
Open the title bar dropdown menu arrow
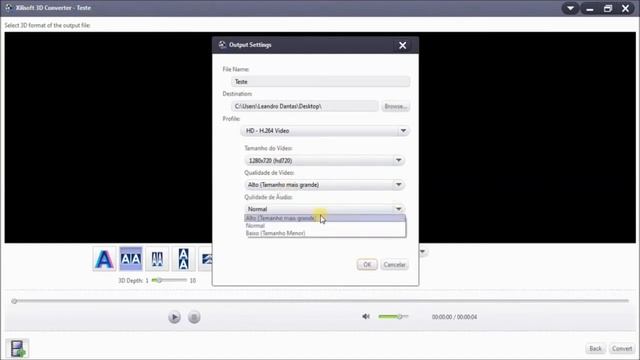pos(570,8)
